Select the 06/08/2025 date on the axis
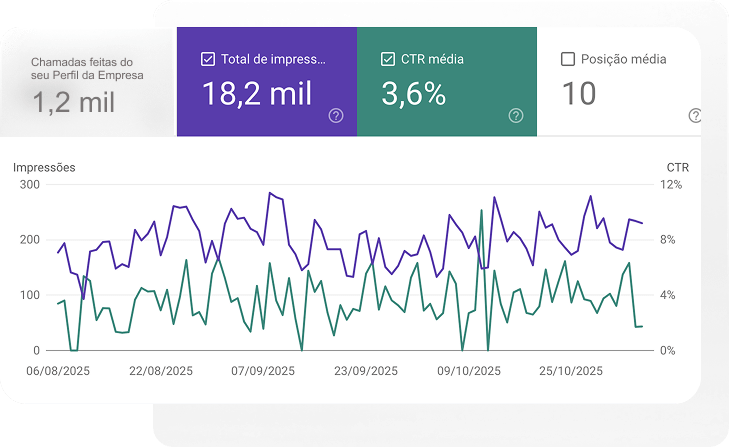The width and height of the screenshot is (729, 447). (56, 371)
